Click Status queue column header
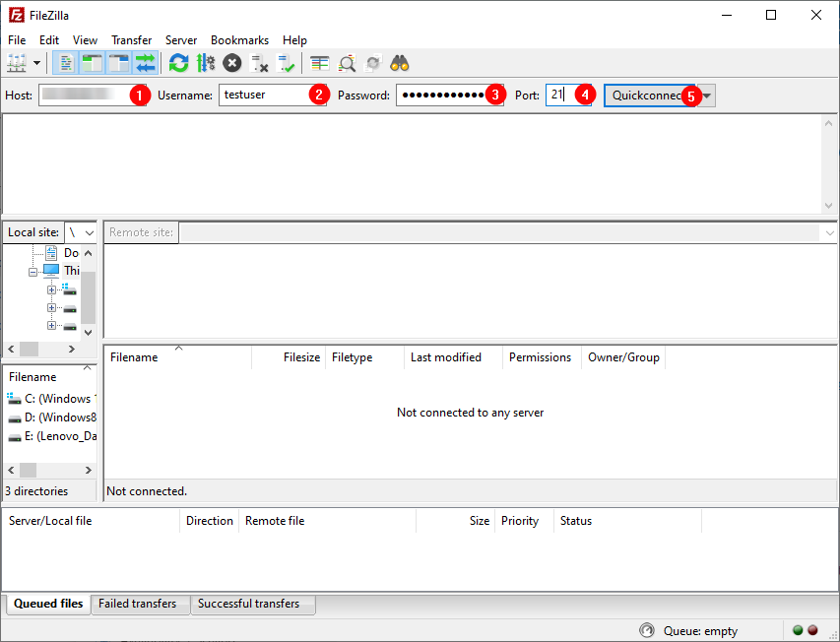The width and height of the screenshot is (840, 642). point(627,521)
